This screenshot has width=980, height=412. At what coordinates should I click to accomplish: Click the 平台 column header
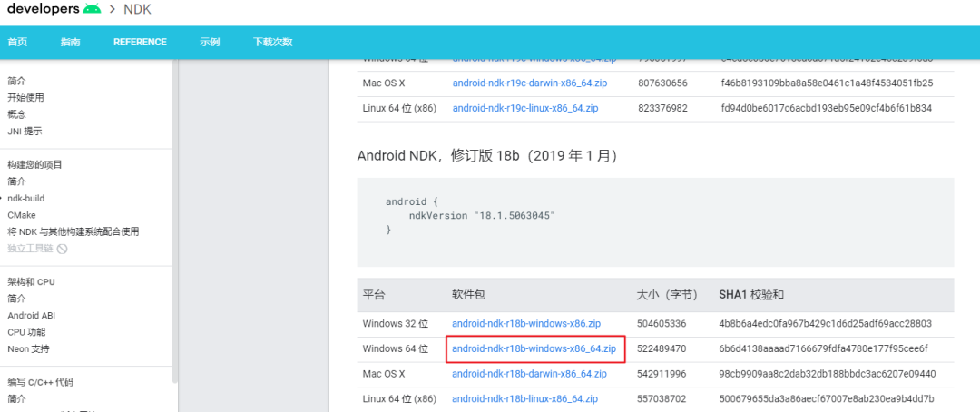point(373,295)
